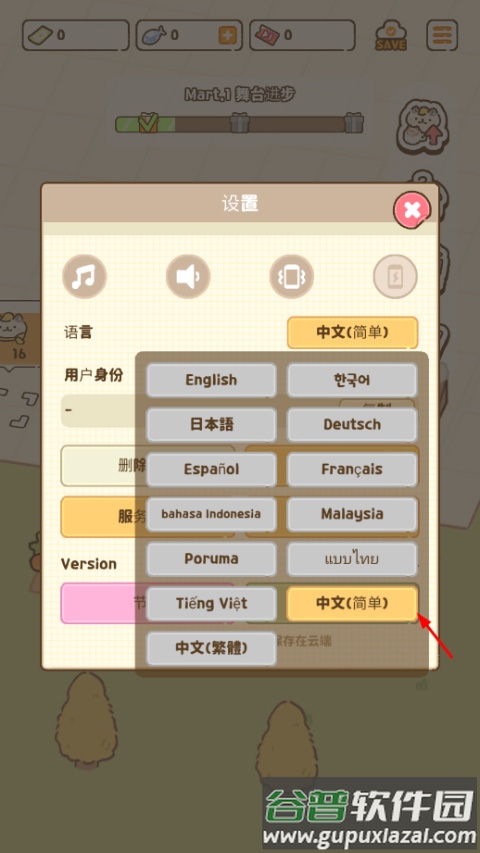Open the hamburger menu icon

coord(442,35)
